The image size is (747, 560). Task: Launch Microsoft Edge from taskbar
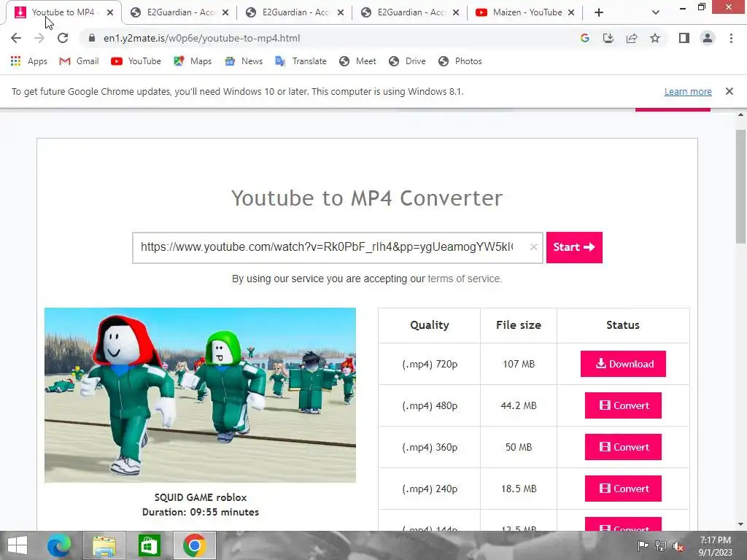59,545
